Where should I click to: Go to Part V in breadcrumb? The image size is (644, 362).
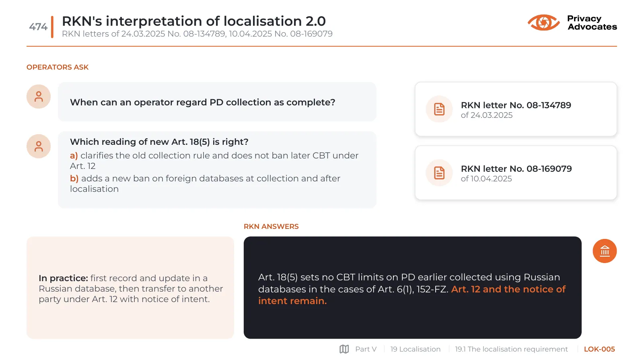pyautogui.click(x=366, y=349)
